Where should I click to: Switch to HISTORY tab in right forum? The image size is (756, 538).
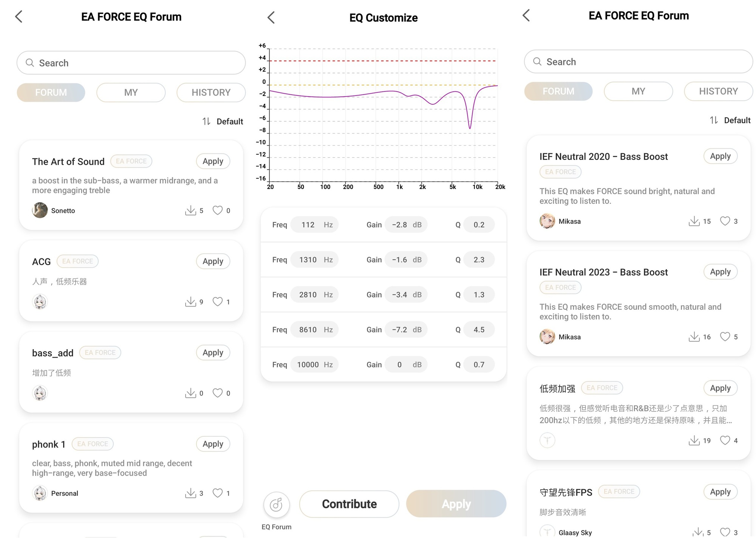coord(718,91)
